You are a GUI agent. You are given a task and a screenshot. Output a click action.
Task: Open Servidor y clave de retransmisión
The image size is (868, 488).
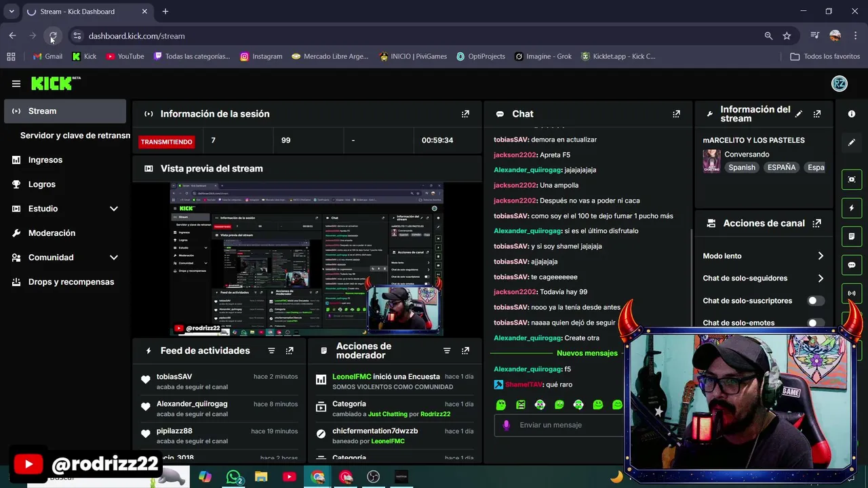[x=75, y=136]
